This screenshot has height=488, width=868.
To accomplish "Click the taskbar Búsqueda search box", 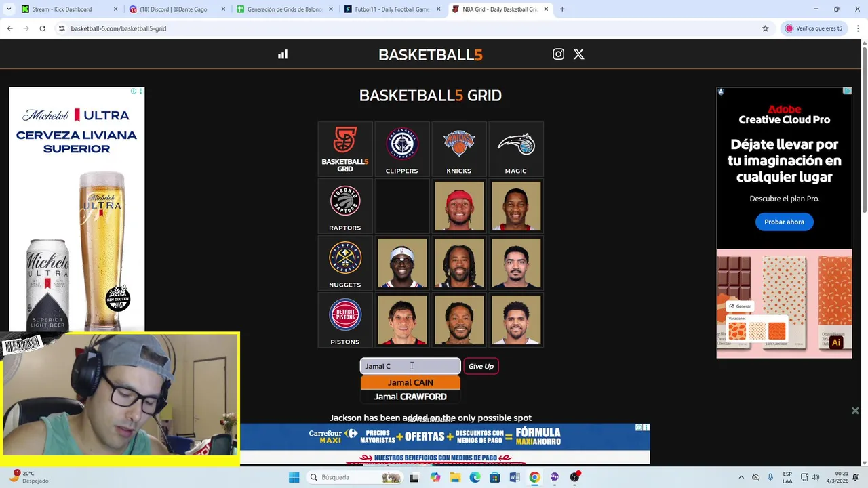I will (353, 477).
